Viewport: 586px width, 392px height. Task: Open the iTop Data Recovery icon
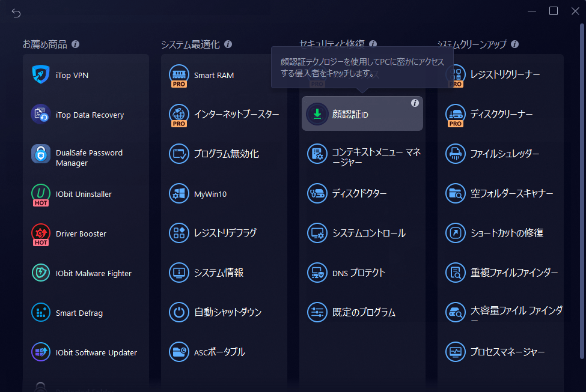[x=41, y=114]
